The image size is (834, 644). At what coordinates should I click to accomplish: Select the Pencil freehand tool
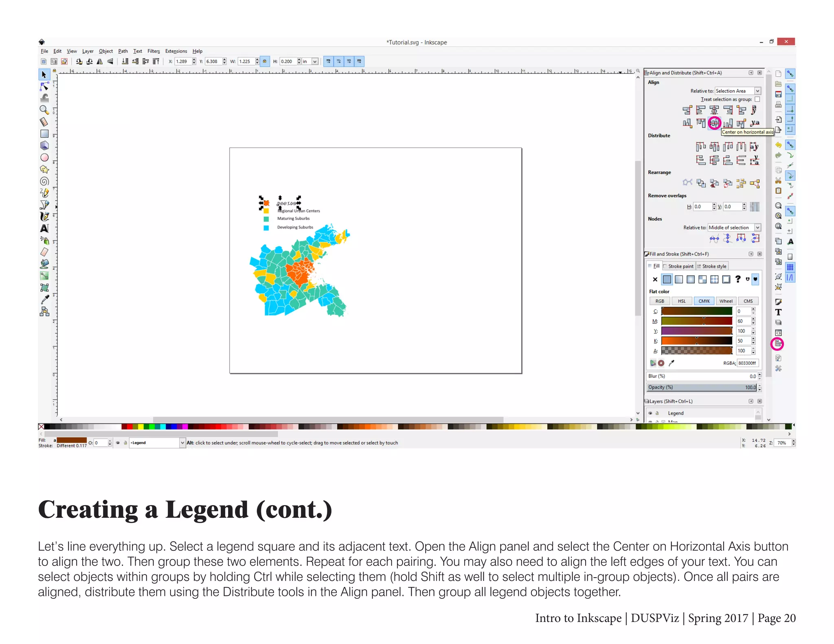[x=44, y=193]
